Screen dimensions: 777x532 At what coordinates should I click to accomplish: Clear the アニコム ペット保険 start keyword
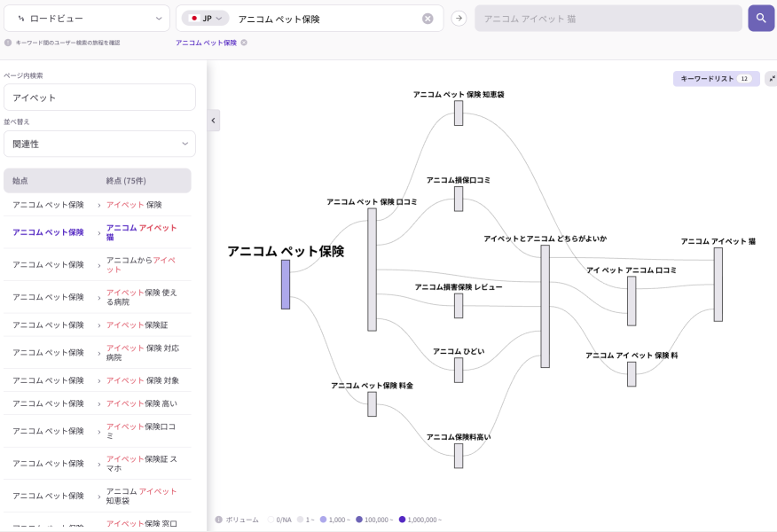click(428, 19)
